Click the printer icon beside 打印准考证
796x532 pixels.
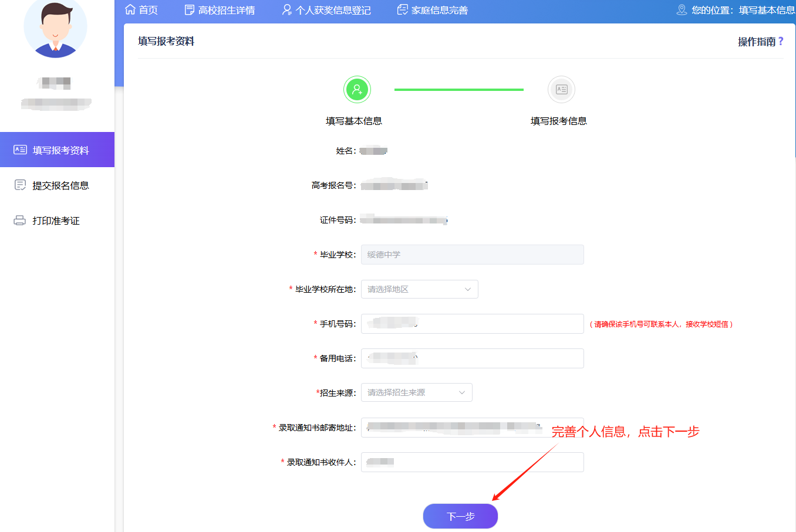point(20,221)
